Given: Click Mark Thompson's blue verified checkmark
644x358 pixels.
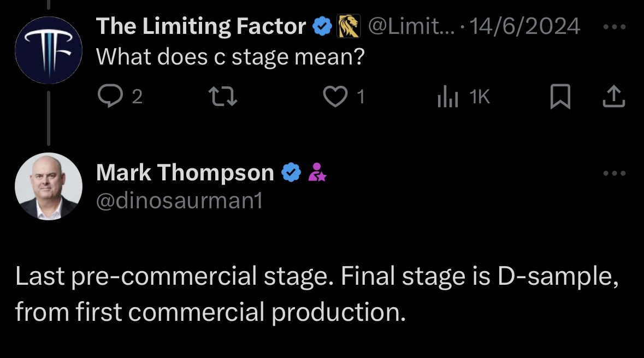Looking at the screenshot, I should (291, 172).
